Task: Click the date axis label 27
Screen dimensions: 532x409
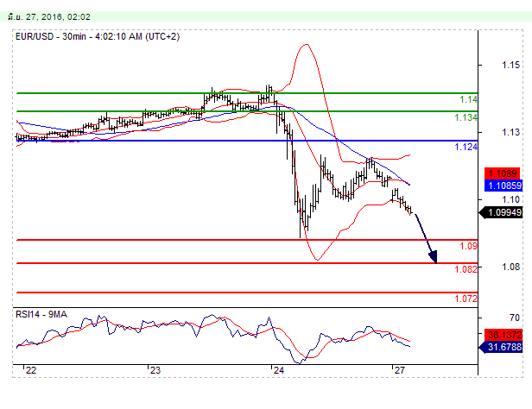Action: click(x=400, y=370)
